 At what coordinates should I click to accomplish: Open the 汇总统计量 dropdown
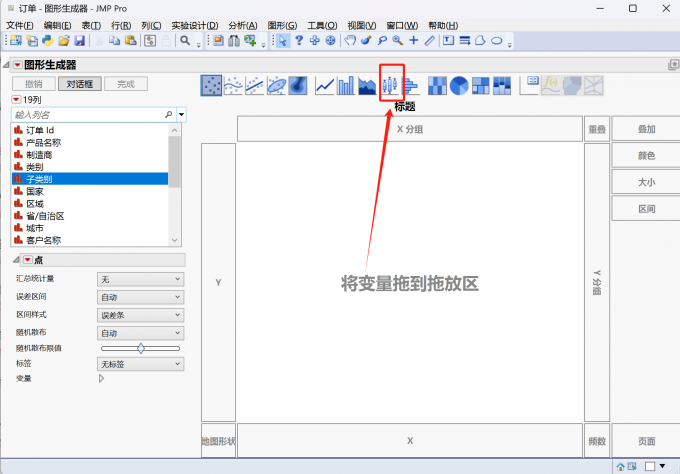pos(141,279)
